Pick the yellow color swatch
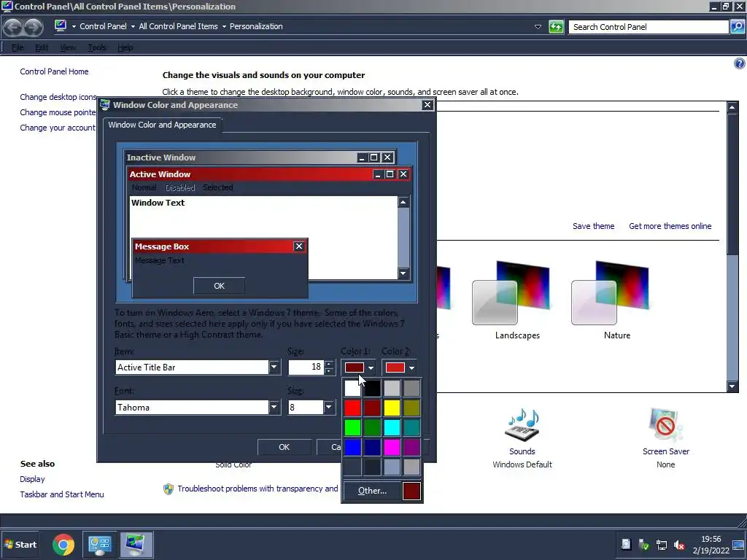The height and width of the screenshot is (560, 747). pos(392,408)
